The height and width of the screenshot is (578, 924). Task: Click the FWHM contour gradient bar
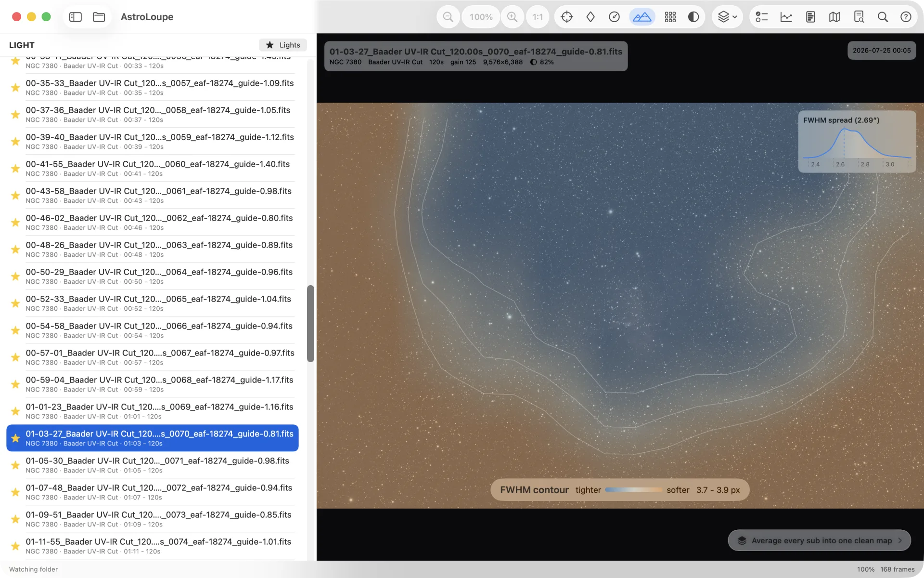634,490
